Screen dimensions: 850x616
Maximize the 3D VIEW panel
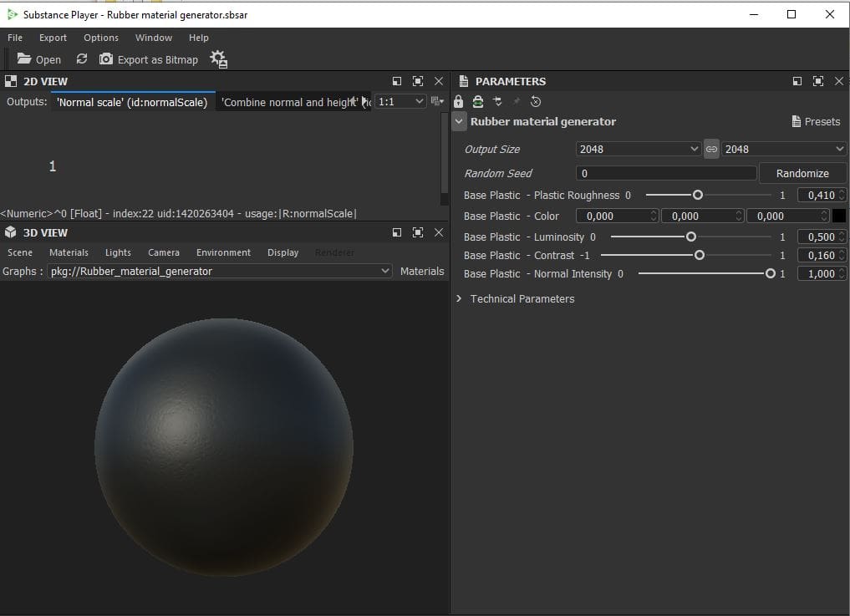(417, 232)
